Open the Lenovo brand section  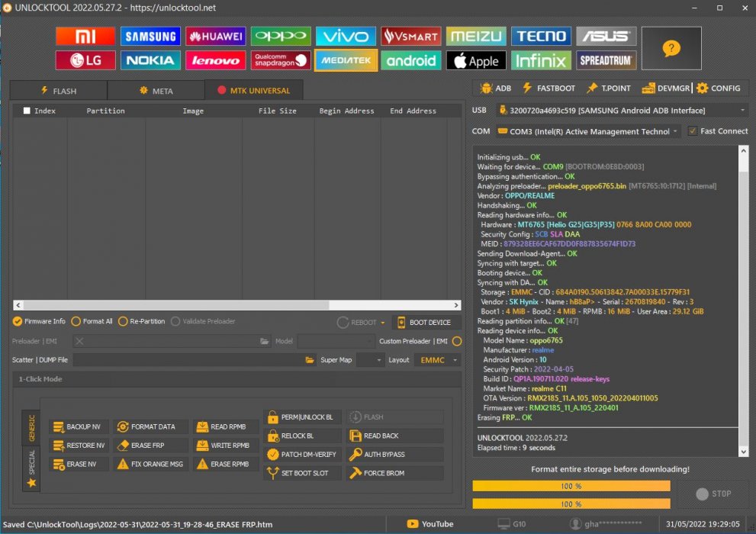point(216,60)
